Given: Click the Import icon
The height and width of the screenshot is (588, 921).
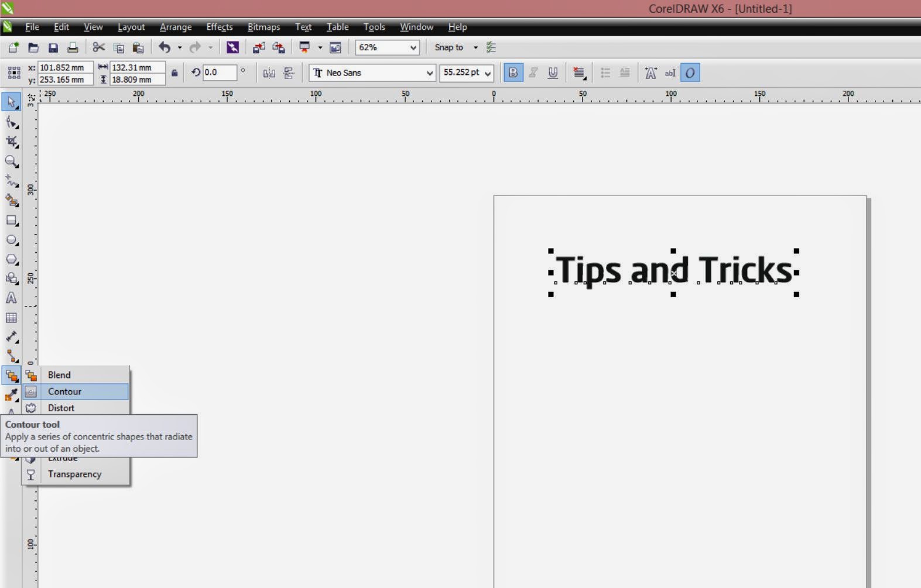Looking at the screenshot, I should point(258,47).
